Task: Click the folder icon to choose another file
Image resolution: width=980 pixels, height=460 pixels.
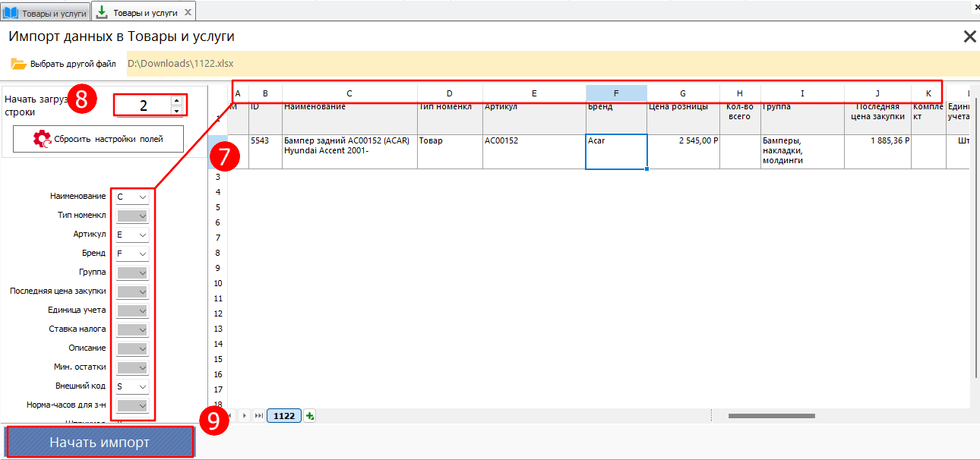Action: coord(18,64)
